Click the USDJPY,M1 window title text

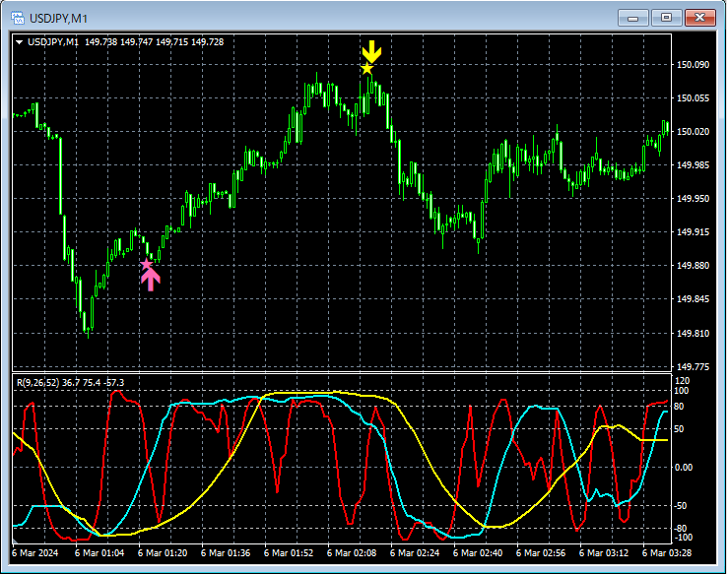58,19
